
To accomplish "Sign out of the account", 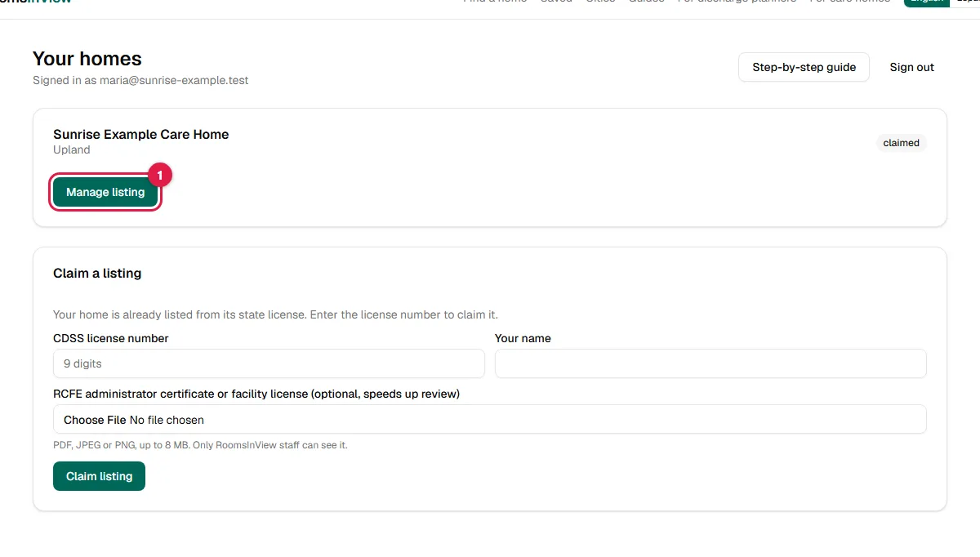I will [x=912, y=67].
